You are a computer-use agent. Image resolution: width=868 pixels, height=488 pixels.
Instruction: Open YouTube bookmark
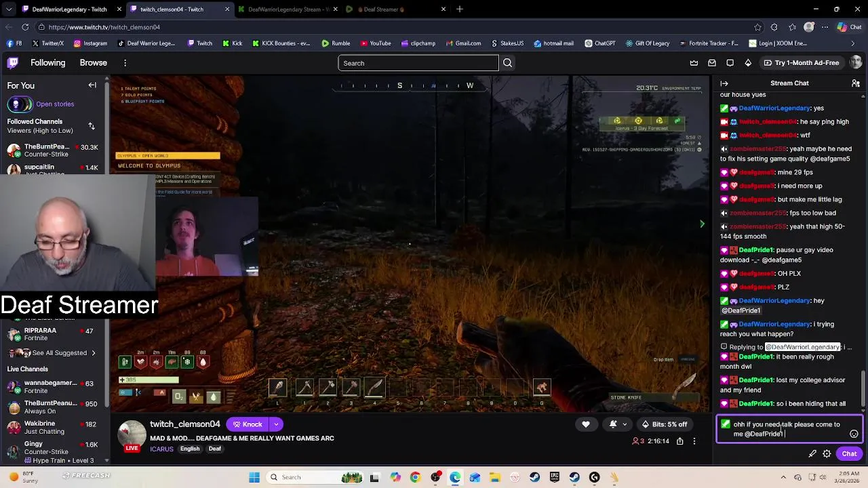click(376, 43)
